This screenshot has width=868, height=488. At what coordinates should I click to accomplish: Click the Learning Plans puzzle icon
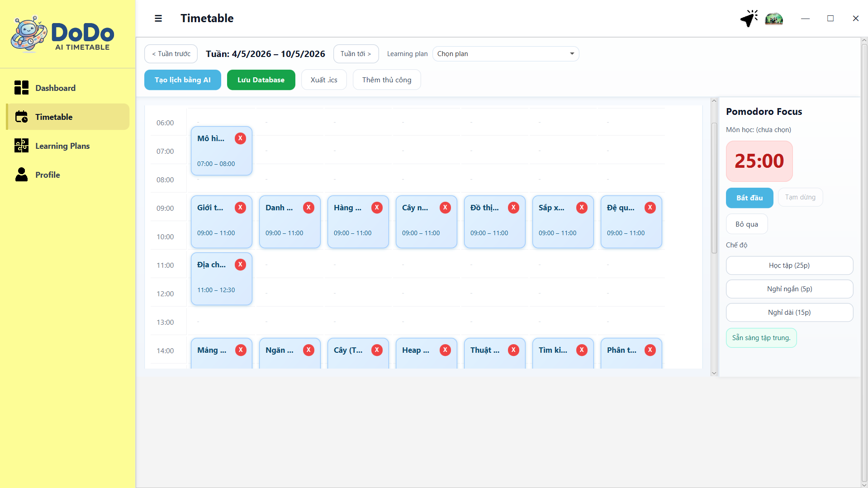click(21, 146)
